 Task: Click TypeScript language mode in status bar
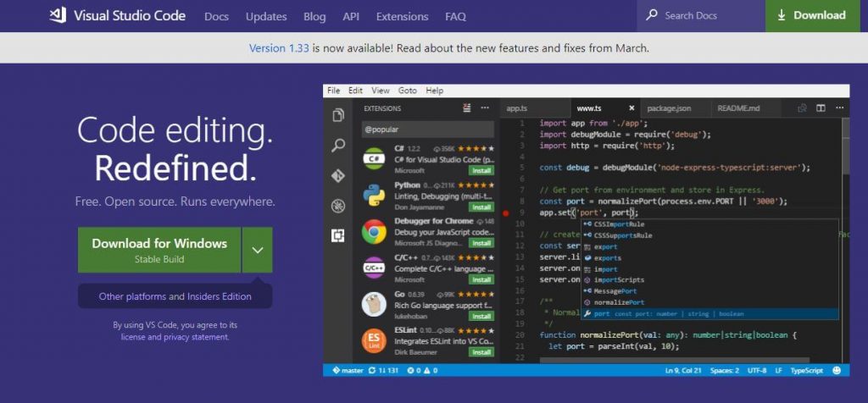pos(807,370)
